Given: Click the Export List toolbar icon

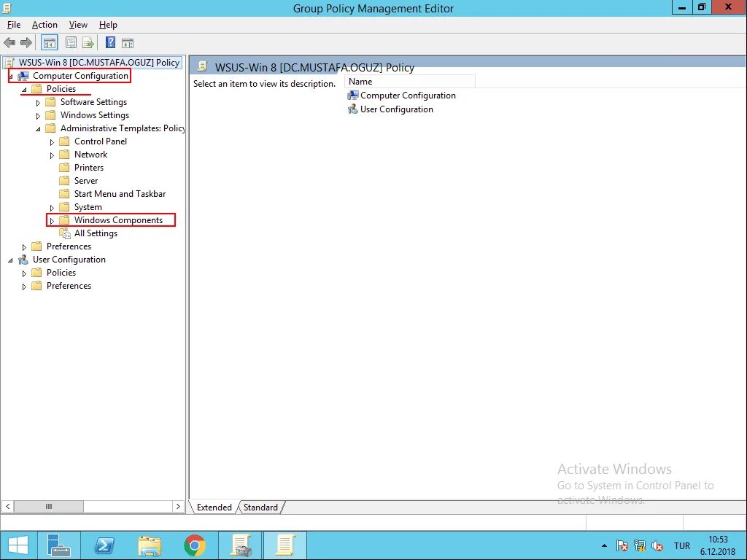Looking at the screenshot, I should click(x=88, y=43).
